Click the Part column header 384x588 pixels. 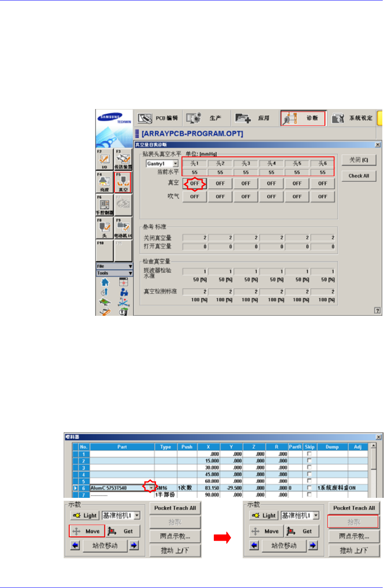pos(122,447)
